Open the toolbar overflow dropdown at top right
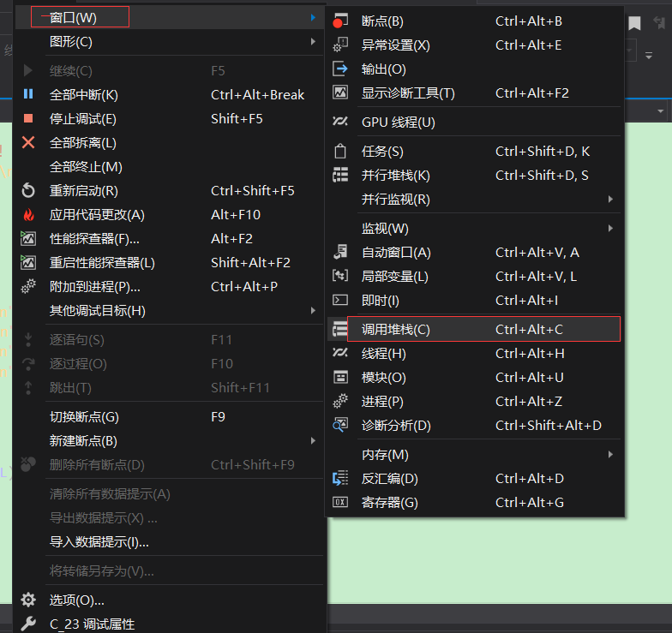 click(649, 56)
